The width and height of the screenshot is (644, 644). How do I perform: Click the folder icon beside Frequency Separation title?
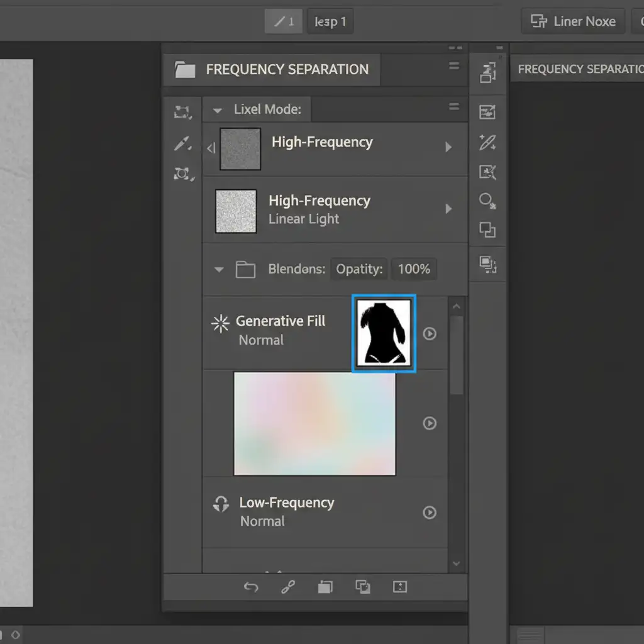(x=185, y=70)
